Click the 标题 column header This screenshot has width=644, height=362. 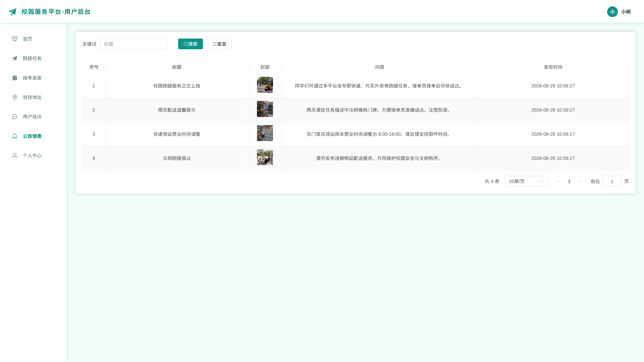[177, 67]
